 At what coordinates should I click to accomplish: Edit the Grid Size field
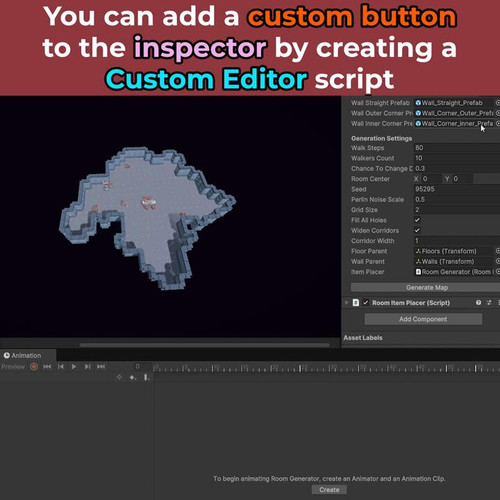[457, 210]
